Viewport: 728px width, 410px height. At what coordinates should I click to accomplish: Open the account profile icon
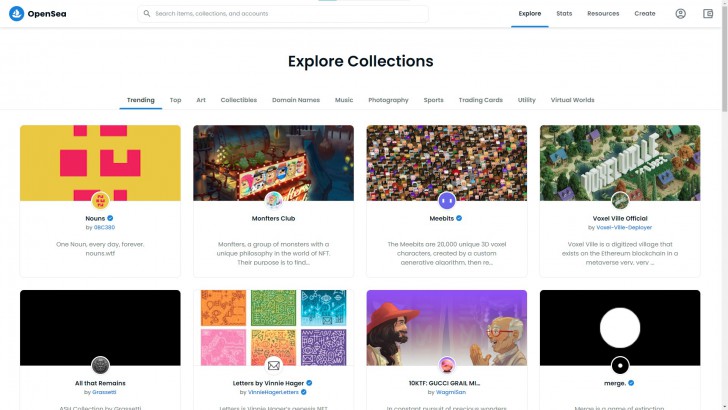[680, 13]
